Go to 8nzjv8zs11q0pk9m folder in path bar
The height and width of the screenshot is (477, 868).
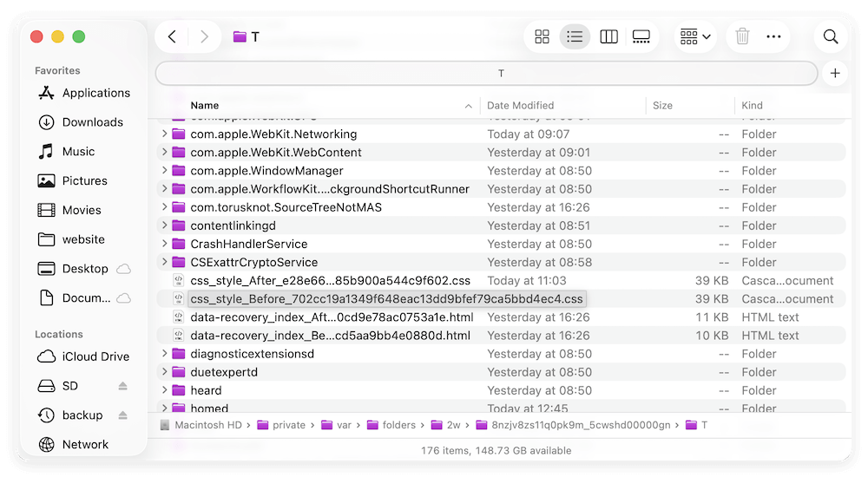[x=573, y=425]
